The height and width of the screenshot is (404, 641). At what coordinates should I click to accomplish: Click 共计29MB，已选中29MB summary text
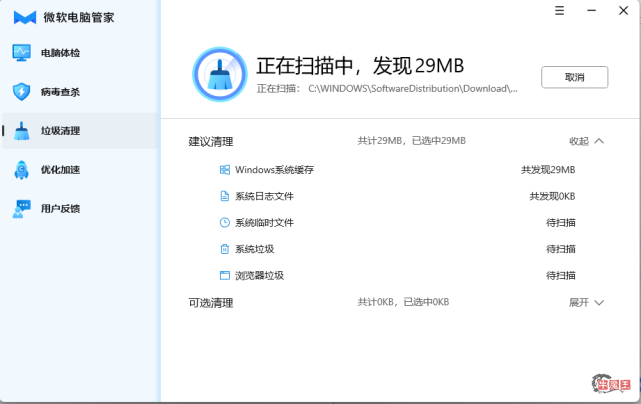click(x=412, y=141)
